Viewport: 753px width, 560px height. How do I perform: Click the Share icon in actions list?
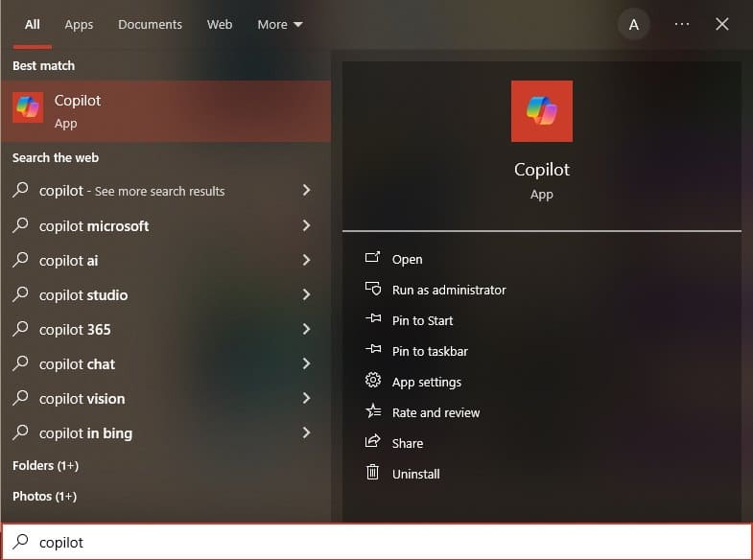pyautogui.click(x=373, y=443)
